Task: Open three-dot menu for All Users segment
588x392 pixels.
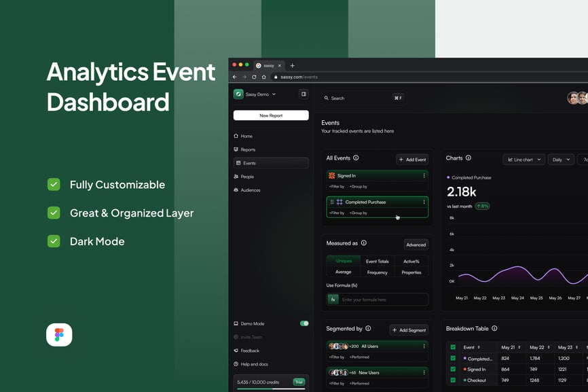Action: (x=424, y=346)
